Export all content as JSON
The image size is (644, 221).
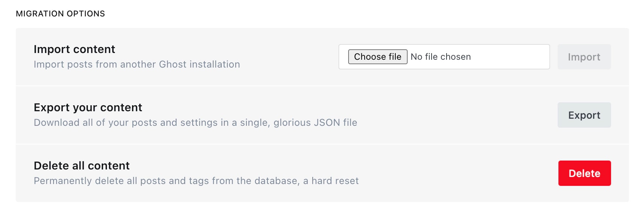click(x=584, y=115)
